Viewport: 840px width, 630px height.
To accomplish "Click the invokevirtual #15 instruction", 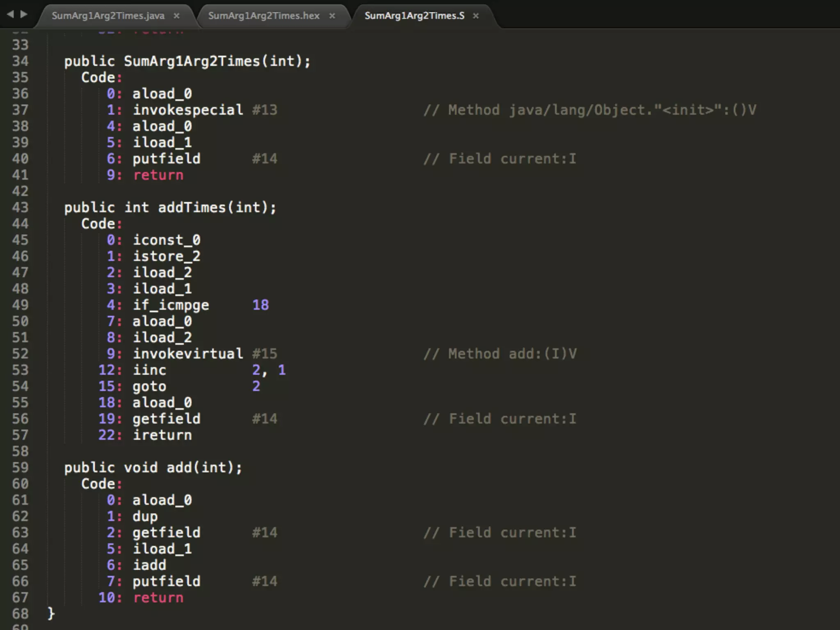I will point(188,354).
